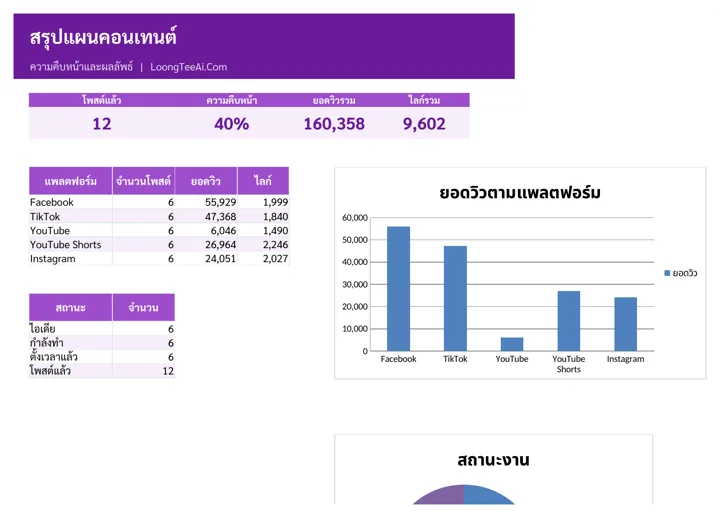Click the 1,999 likes cell
The height and width of the screenshot is (518, 720).
point(264,202)
